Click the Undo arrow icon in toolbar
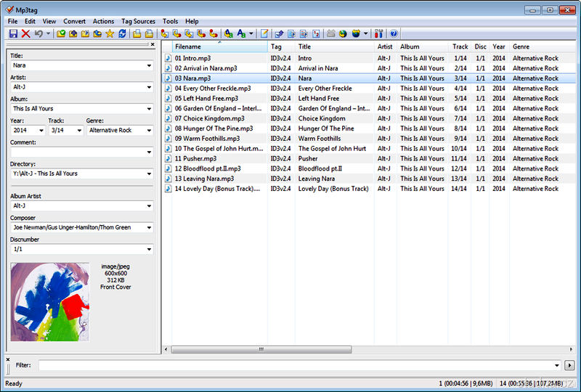 (x=38, y=33)
